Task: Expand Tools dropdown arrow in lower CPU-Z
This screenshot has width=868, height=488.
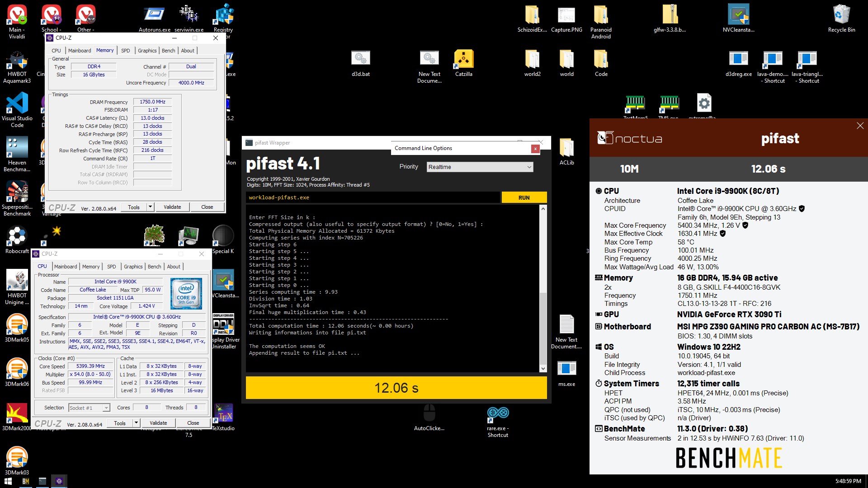Action: [136, 423]
